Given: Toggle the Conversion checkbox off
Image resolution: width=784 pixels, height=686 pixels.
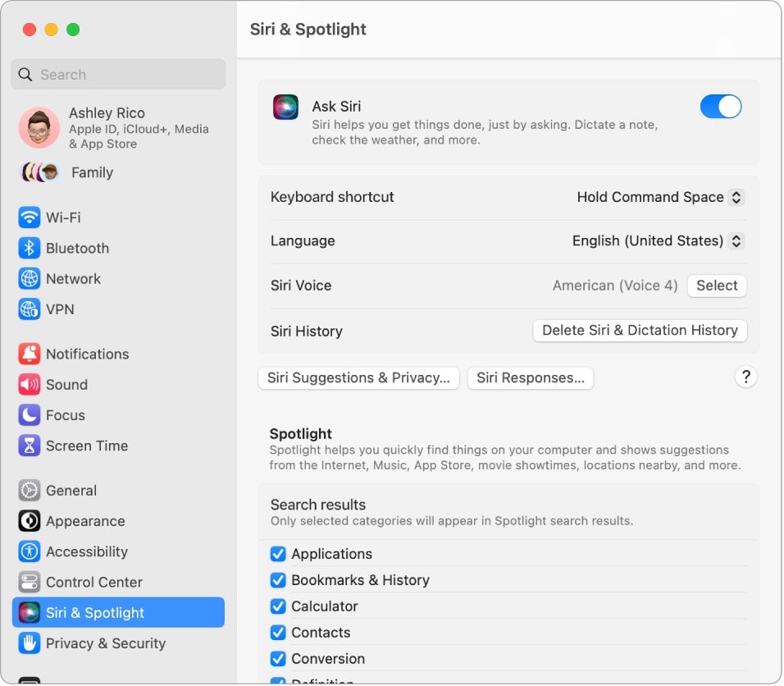Looking at the screenshot, I should tap(278, 659).
